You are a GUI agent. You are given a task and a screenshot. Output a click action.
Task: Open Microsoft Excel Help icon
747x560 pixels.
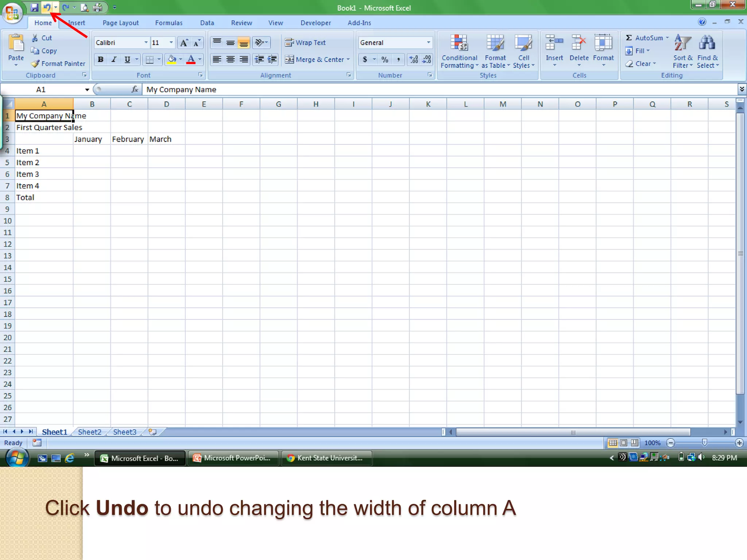point(702,22)
